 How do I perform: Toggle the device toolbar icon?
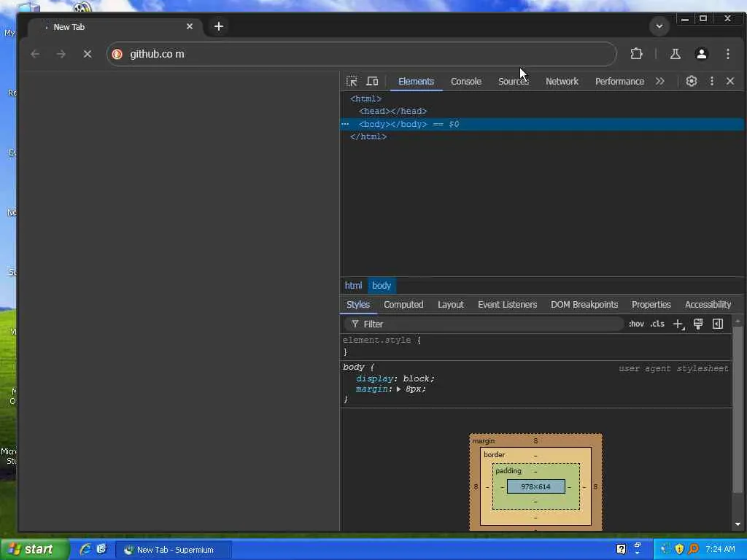[372, 81]
